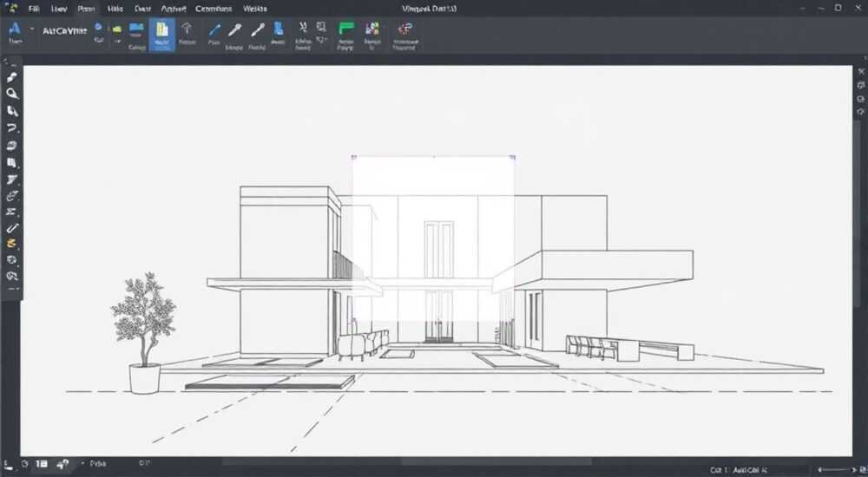Image resolution: width=868 pixels, height=477 pixels.
Task: Open the Cennfans menu
Action: 214,9
